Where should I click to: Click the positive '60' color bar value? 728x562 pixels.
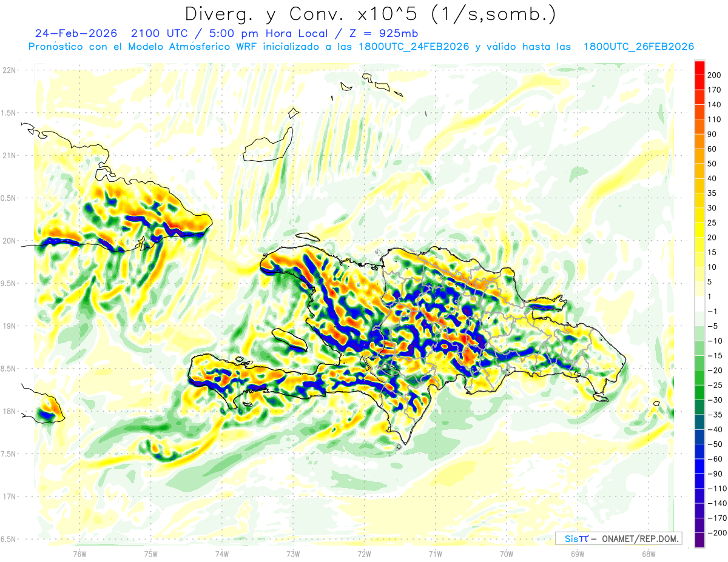(712, 149)
